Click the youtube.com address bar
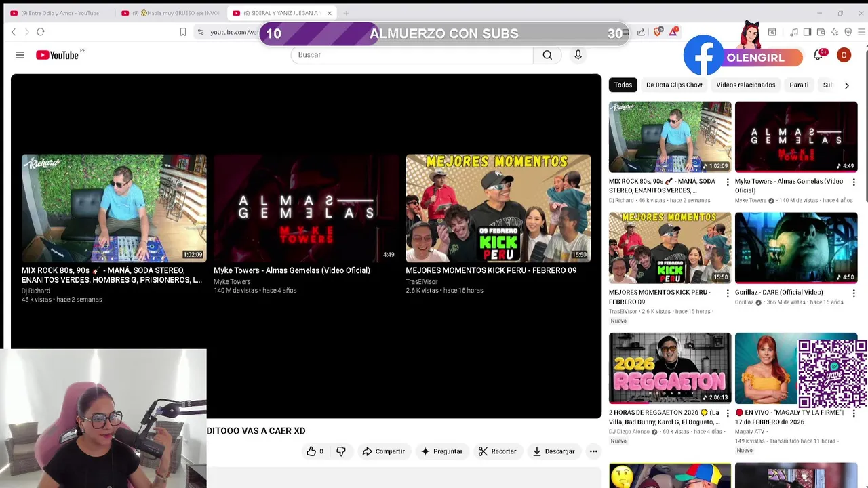Viewport: 868px width, 488px height. click(234, 32)
